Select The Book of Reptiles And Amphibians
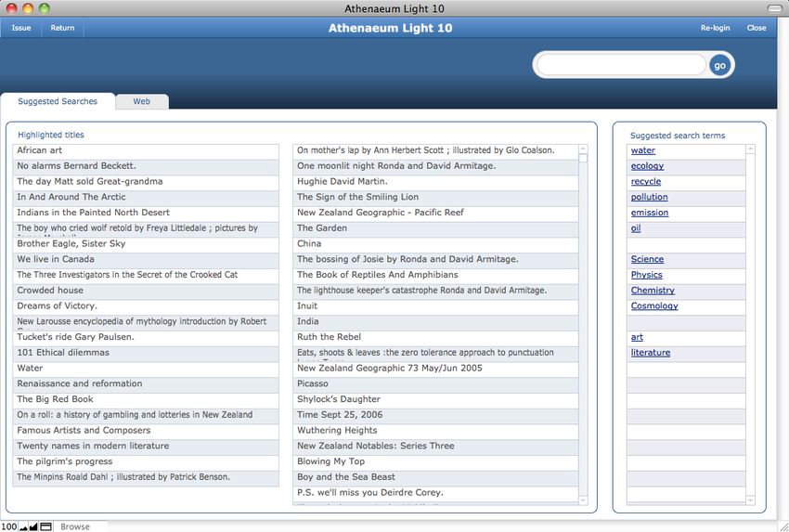The image size is (789, 532). [435, 276]
